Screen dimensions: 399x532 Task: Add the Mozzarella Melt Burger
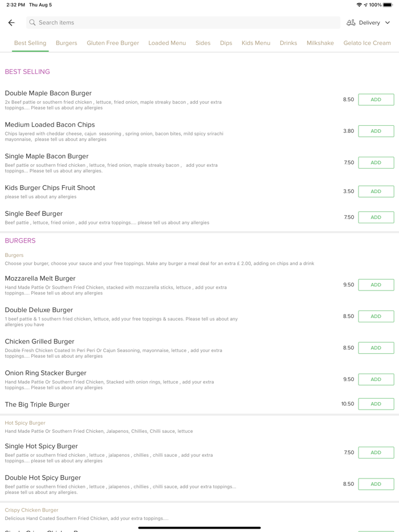click(376, 285)
